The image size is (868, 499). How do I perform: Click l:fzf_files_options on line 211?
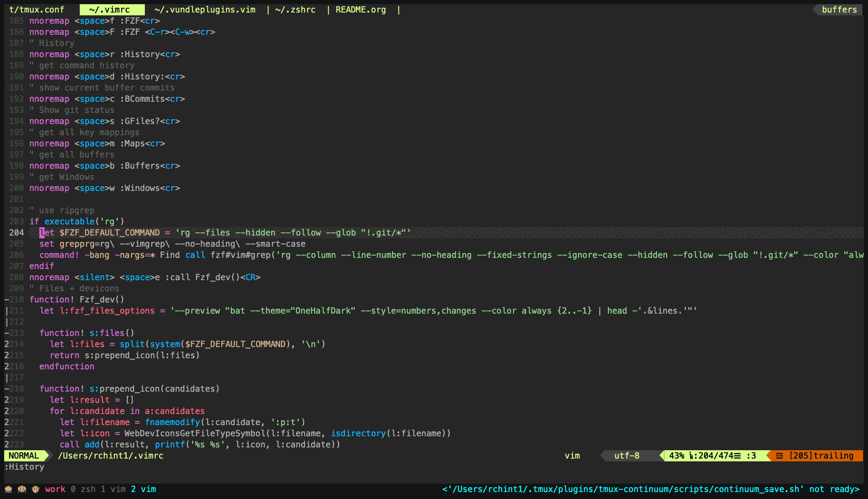(107, 311)
